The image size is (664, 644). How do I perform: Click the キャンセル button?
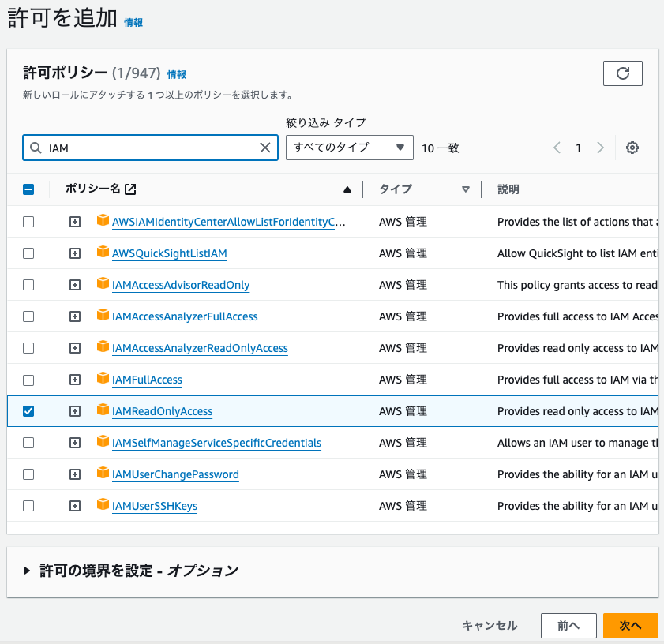[x=490, y=625]
